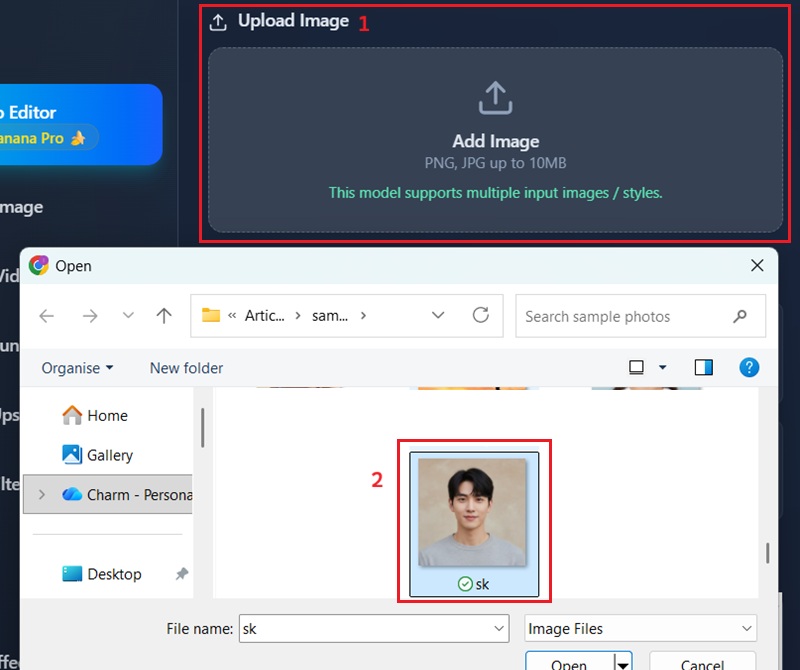Select Gallery in the navigation pane
This screenshot has width=800, height=670.
[x=108, y=455]
